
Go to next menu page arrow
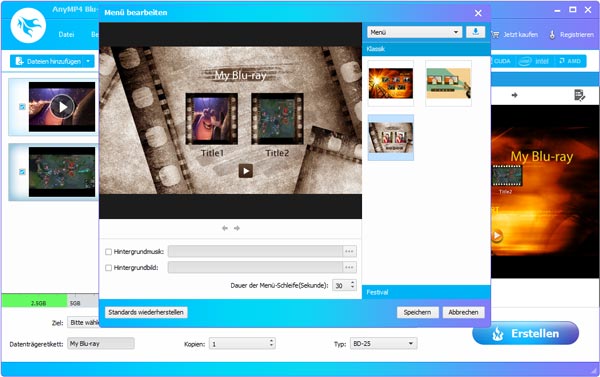pyautogui.click(x=237, y=228)
